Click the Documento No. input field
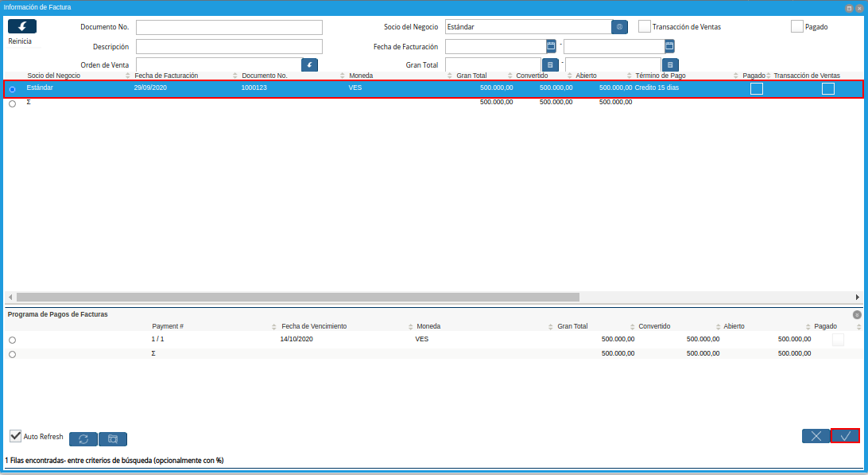Image resolution: width=868 pixels, height=475 pixels. pyautogui.click(x=229, y=27)
